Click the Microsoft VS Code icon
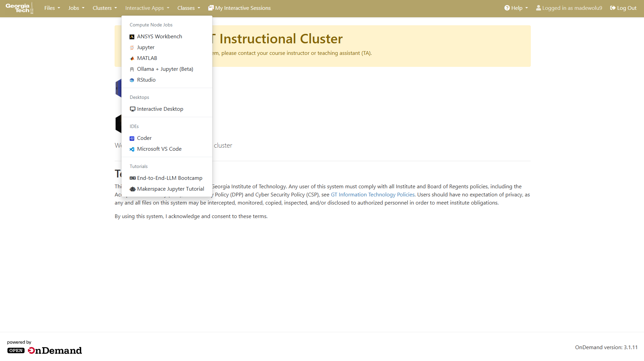Viewport: 644px width, 361px height. point(132,149)
